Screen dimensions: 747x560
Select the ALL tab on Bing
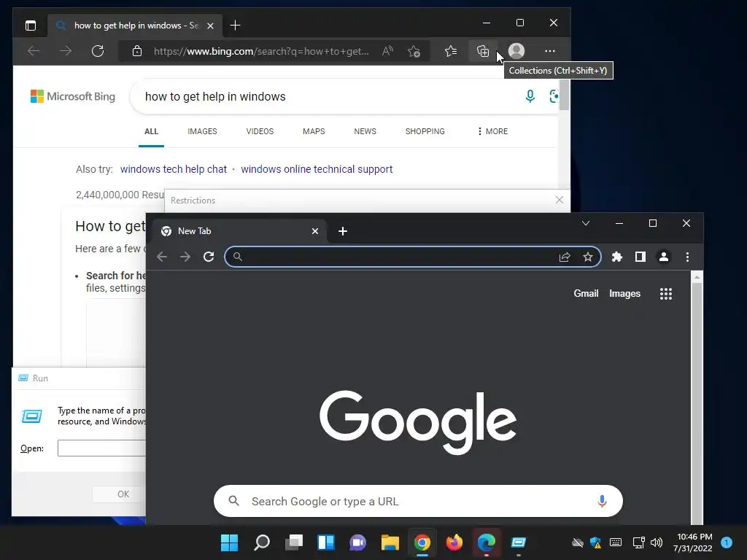coord(151,131)
